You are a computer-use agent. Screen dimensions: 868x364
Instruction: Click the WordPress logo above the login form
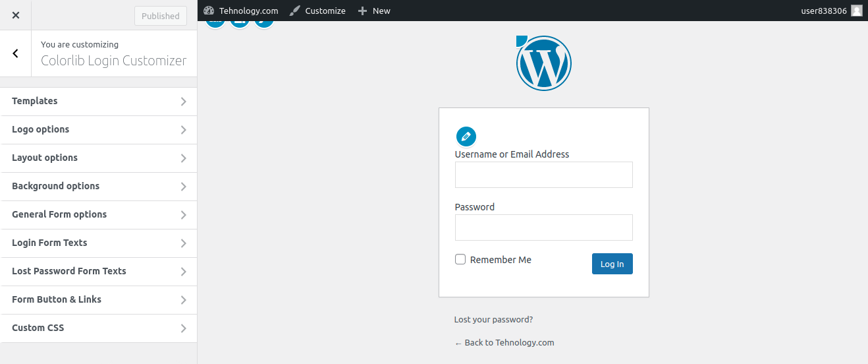point(544,63)
